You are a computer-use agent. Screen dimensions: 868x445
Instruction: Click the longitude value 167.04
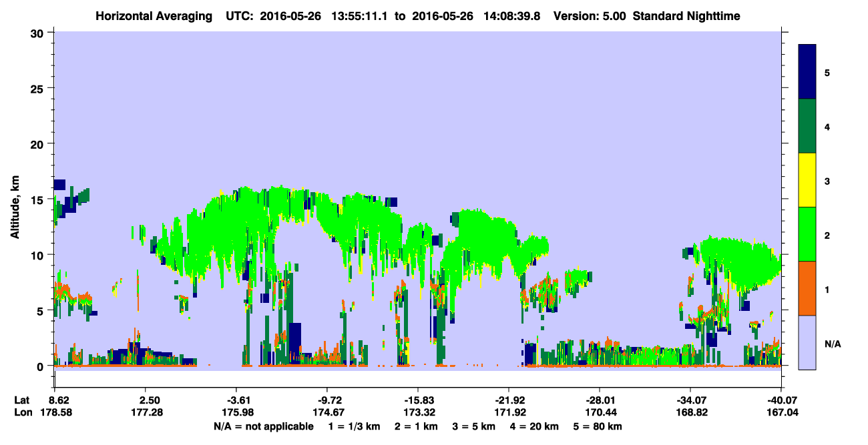(781, 413)
